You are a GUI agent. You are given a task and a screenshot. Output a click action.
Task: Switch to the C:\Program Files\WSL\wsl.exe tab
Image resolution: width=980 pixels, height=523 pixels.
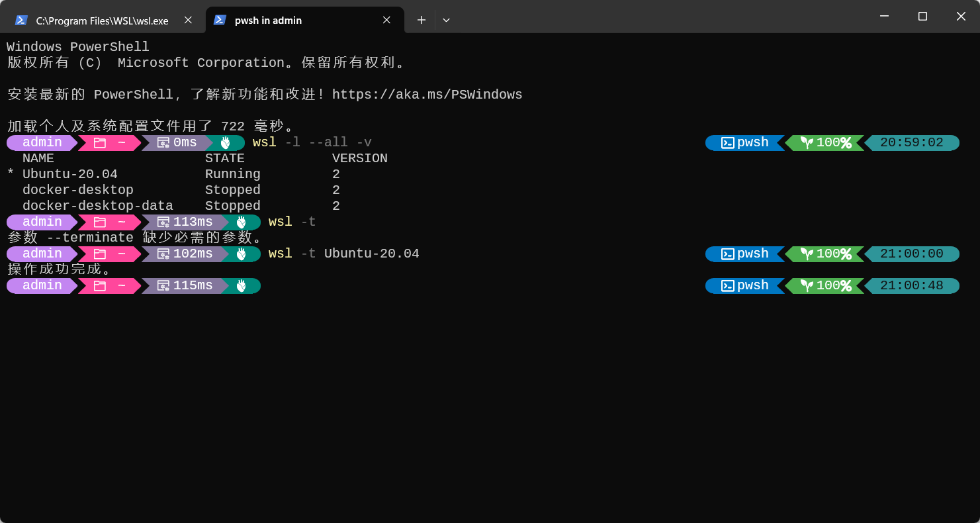102,21
